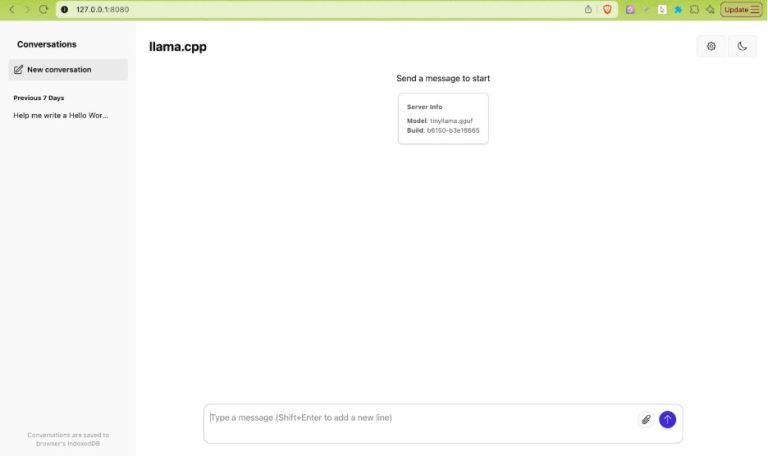Image resolution: width=768 pixels, height=456 pixels.
Task: Share the page via share icon
Action: (x=588, y=9)
